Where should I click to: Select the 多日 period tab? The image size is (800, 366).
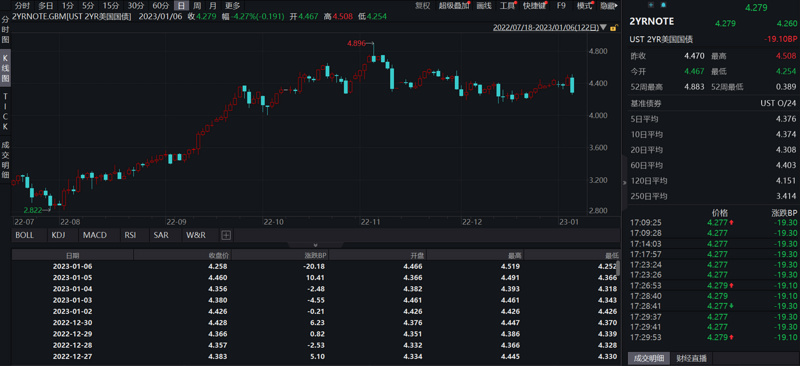point(45,6)
